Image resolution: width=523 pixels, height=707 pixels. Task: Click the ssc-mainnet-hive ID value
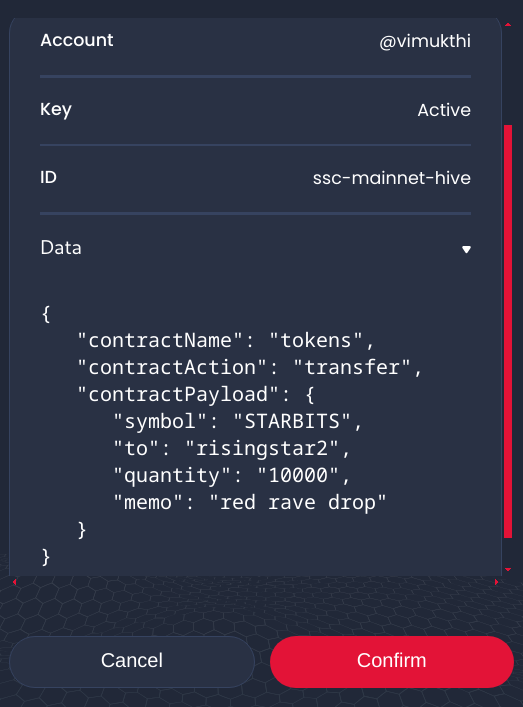click(x=392, y=178)
